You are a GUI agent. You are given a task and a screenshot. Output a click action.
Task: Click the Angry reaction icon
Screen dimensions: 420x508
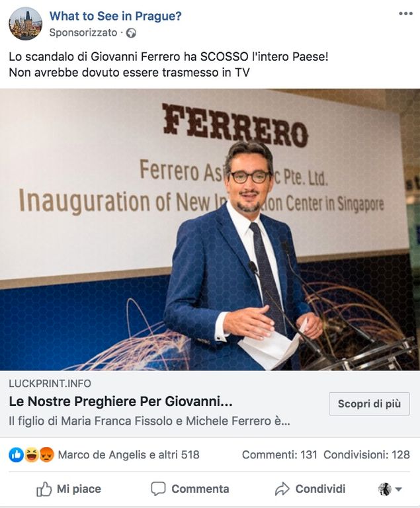47,455
